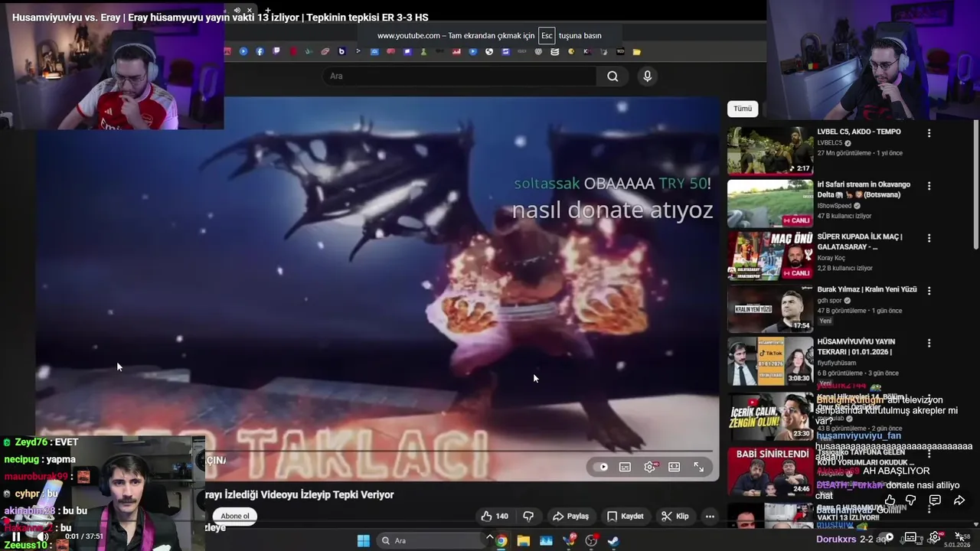Open Babi Sinirlendi video thumbnail

click(770, 472)
